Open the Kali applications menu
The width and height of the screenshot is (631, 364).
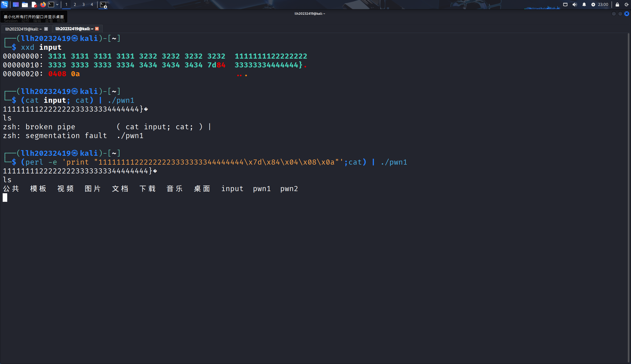[x=5, y=4]
